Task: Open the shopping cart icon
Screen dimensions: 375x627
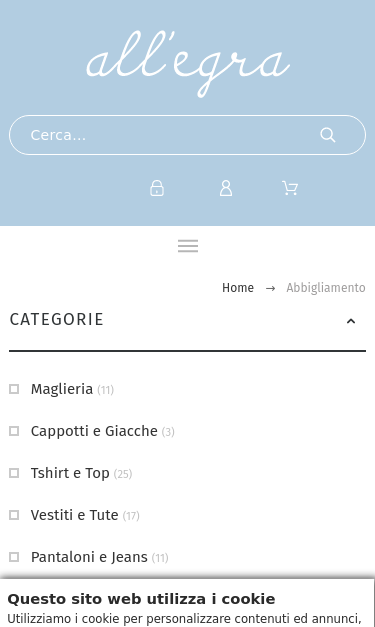Action: click(290, 188)
